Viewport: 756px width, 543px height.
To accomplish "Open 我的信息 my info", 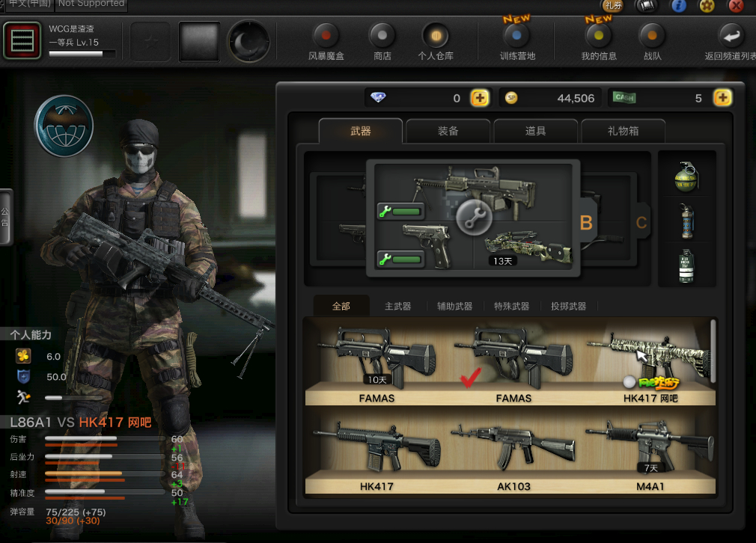I will tap(599, 43).
